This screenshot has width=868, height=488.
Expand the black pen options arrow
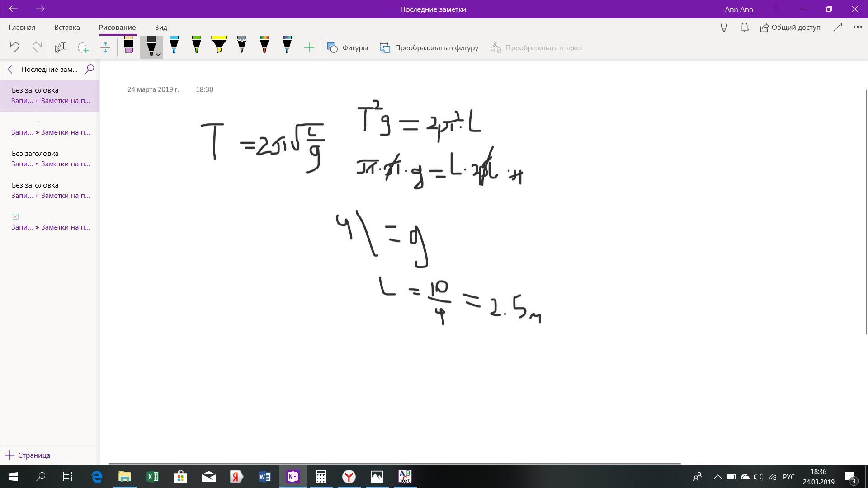click(x=158, y=55)
